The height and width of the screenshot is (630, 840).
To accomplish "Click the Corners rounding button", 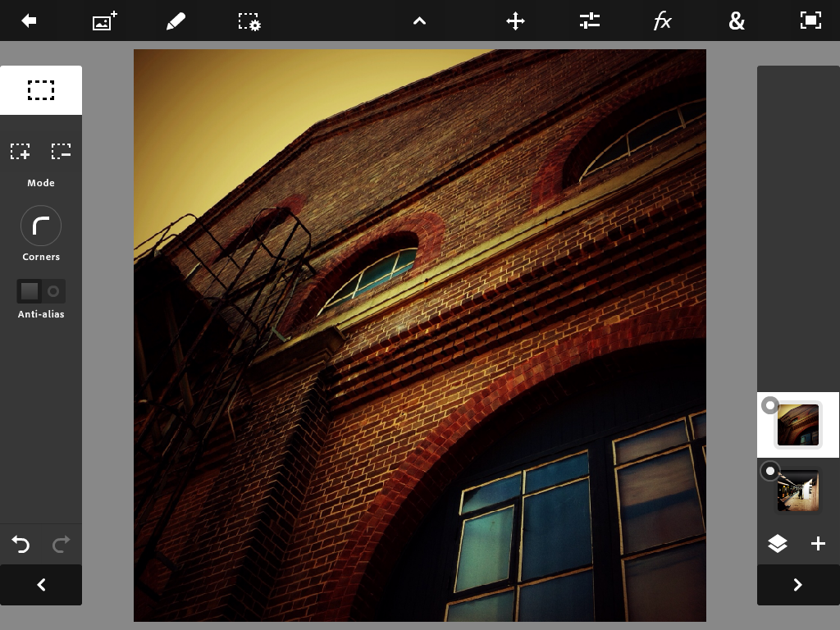I will [41, 226].
